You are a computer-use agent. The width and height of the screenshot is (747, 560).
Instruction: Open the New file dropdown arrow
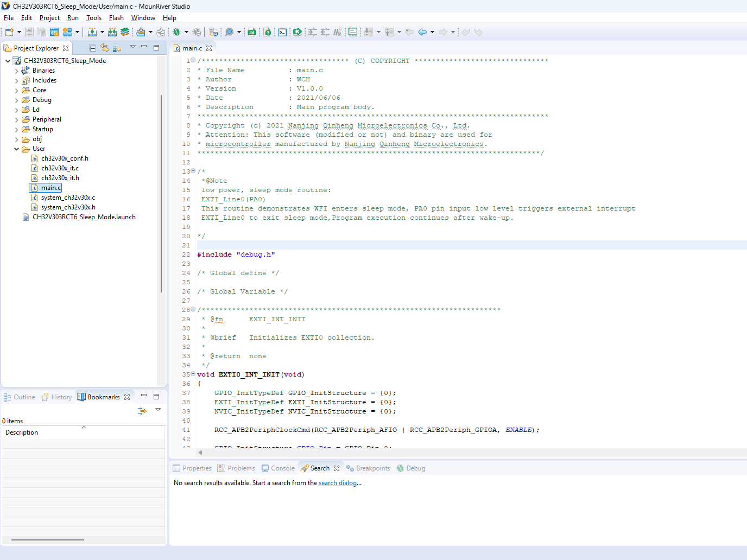19,32
